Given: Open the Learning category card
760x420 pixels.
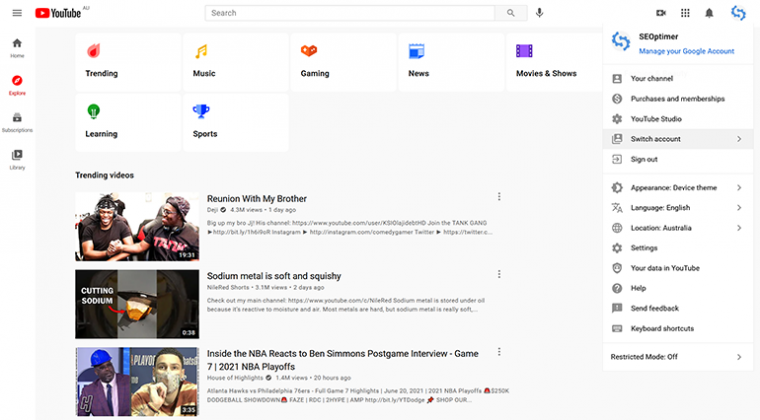Looking at the screenshot, I should (128, 123).
